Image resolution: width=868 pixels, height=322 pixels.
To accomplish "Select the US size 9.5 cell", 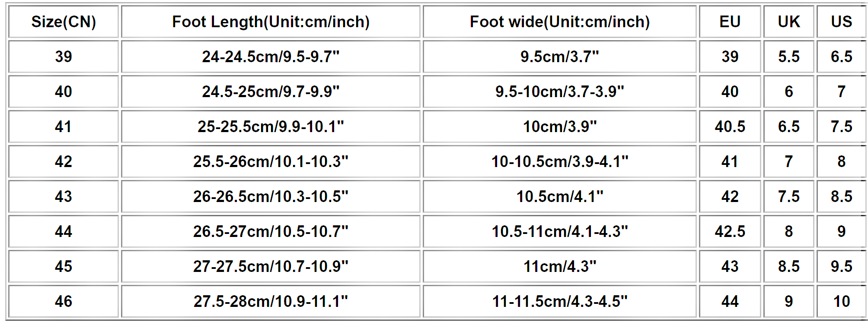I will 841,266.
